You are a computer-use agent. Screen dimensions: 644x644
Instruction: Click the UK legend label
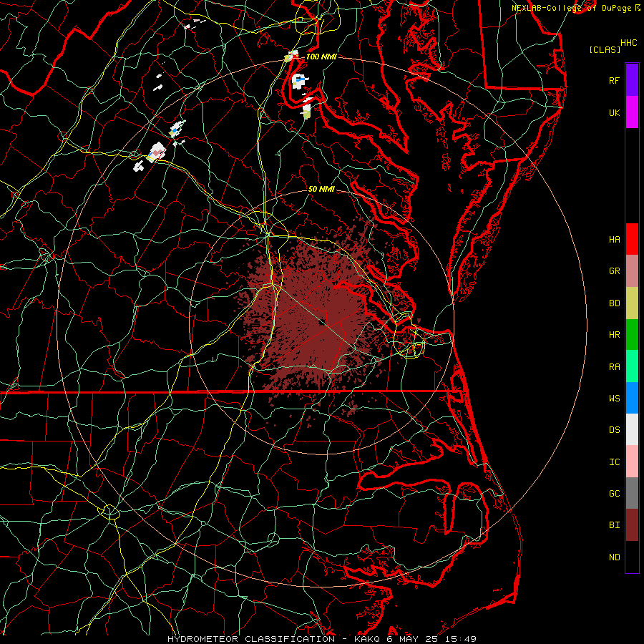pyautogui.click(x=614, y=112)
